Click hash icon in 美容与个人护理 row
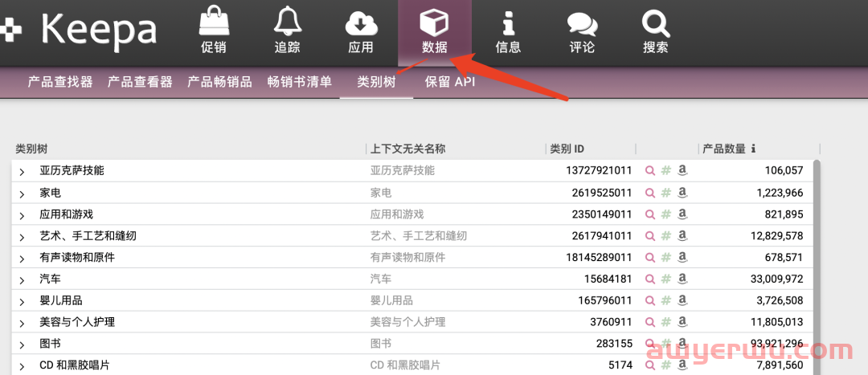Viewport: 868px width, 375px height. 666,322
